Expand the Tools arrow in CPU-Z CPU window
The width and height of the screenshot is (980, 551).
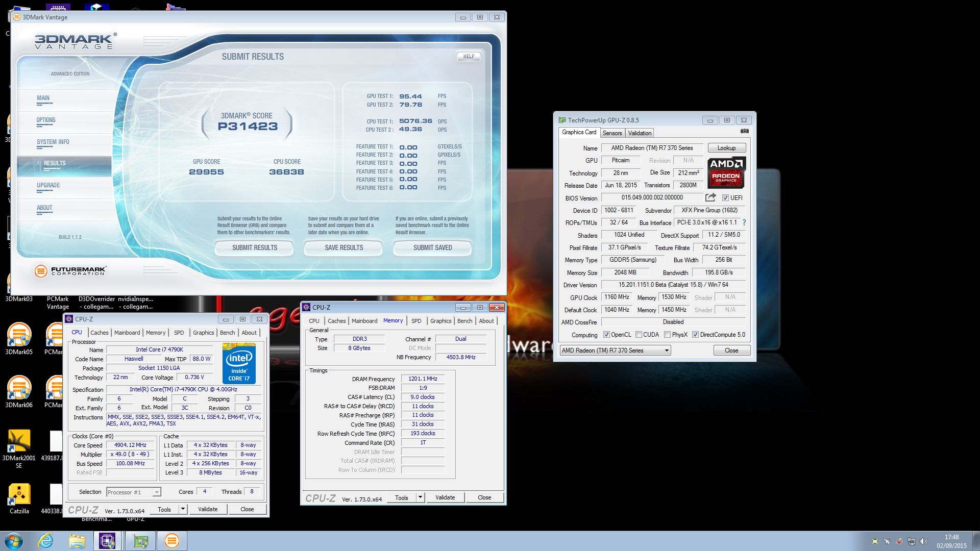pyautogui.click(x=183, y=509)
